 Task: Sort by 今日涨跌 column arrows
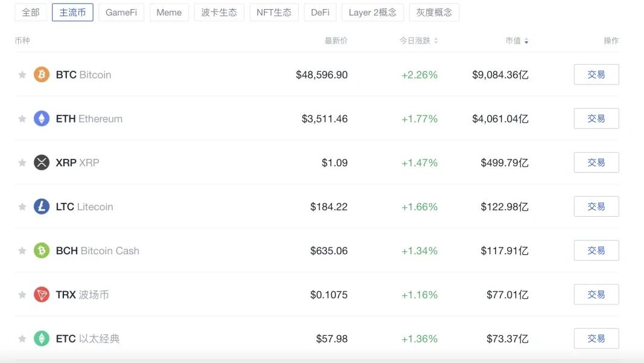click(x=436, y=41)
